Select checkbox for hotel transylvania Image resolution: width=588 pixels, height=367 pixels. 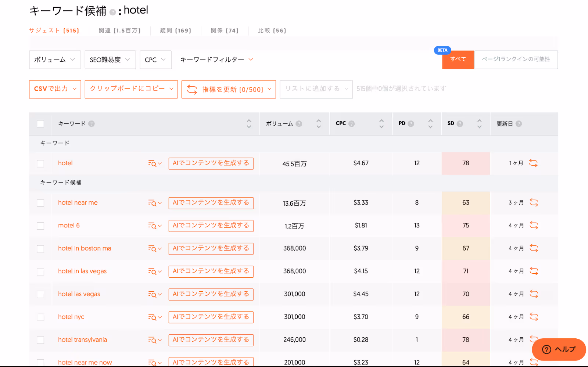coord(40,340)
